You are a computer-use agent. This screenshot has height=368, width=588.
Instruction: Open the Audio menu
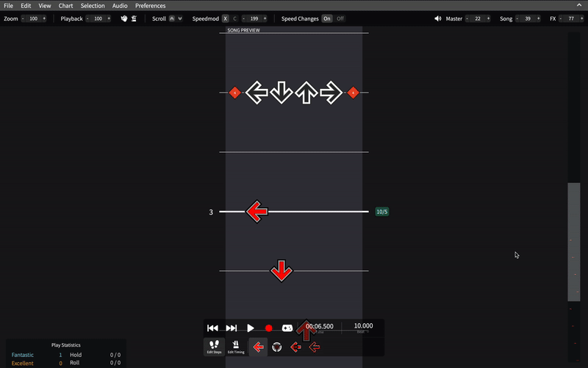click(x=120, y=6)
